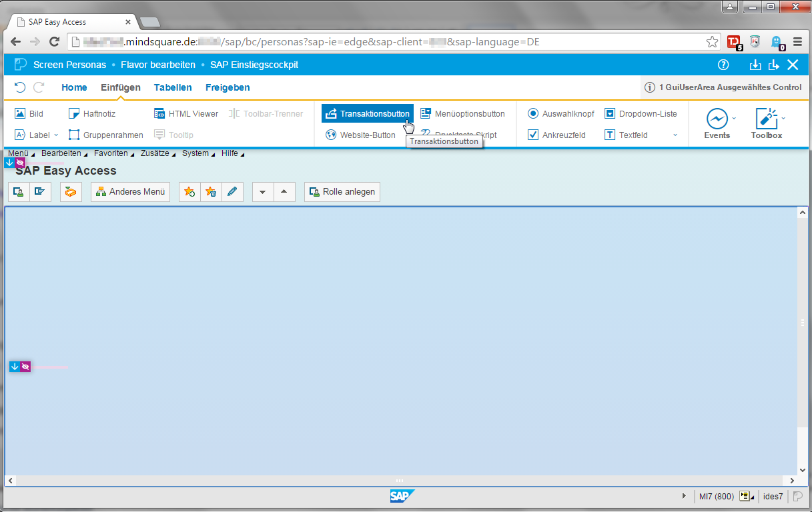Open the Bearbeiten menu
The height and width of the screenshot is (512, 812).
coord(64,153)
